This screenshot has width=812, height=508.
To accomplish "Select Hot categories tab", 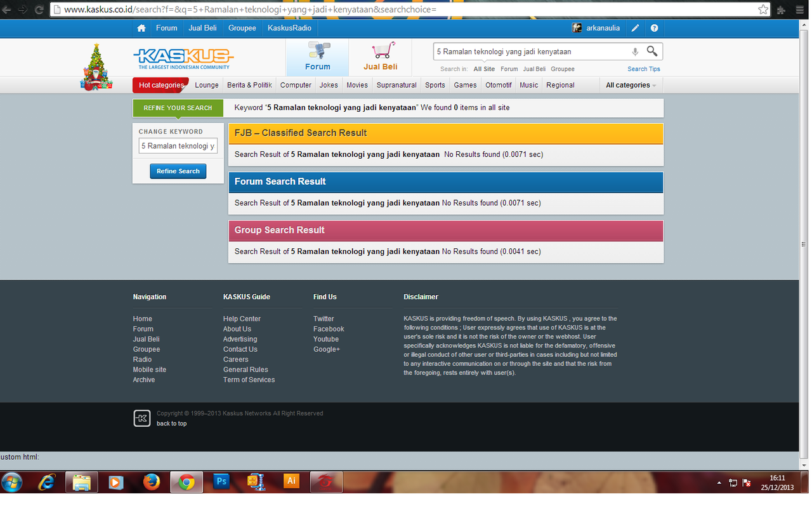I will coord(161,85).
